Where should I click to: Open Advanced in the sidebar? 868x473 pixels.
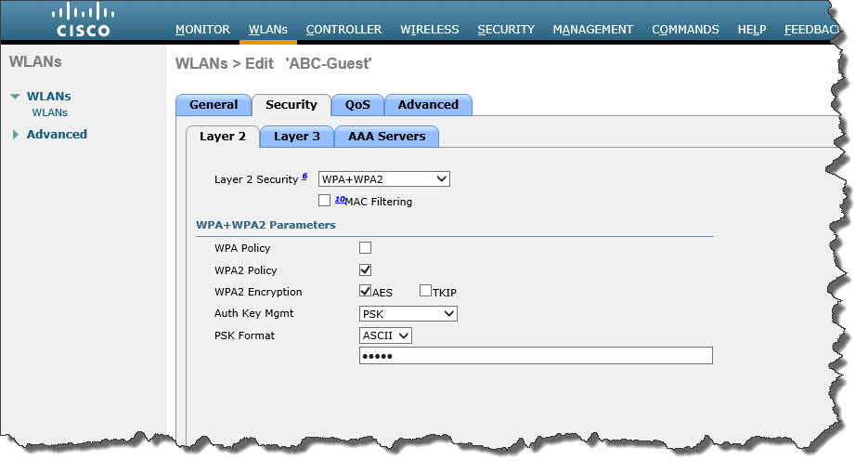tap(57, 135)
